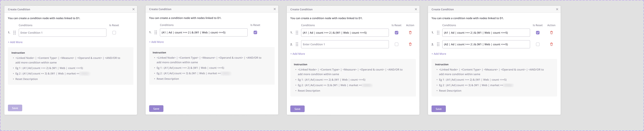Grab row 2 drag handle beside empty condition 2

click(297, 44)
